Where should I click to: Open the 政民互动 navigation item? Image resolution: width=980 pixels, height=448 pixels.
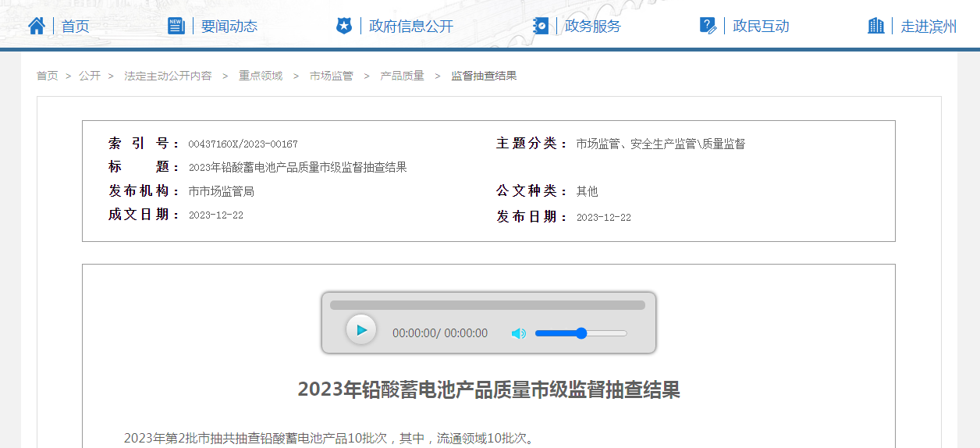click(761, 27)
